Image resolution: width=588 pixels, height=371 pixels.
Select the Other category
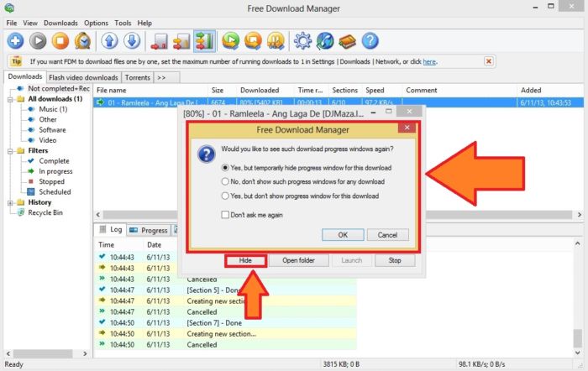(x=48, y=119)
